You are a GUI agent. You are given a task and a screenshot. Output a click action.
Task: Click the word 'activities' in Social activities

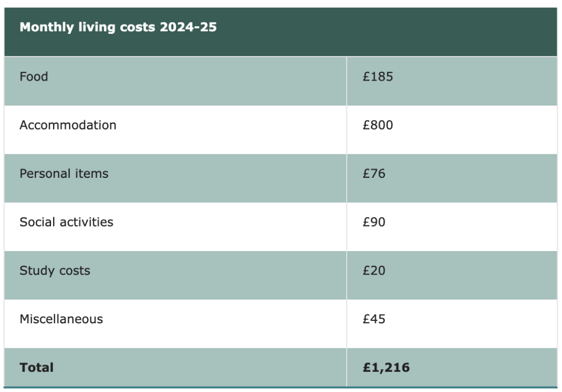(87, 222)
